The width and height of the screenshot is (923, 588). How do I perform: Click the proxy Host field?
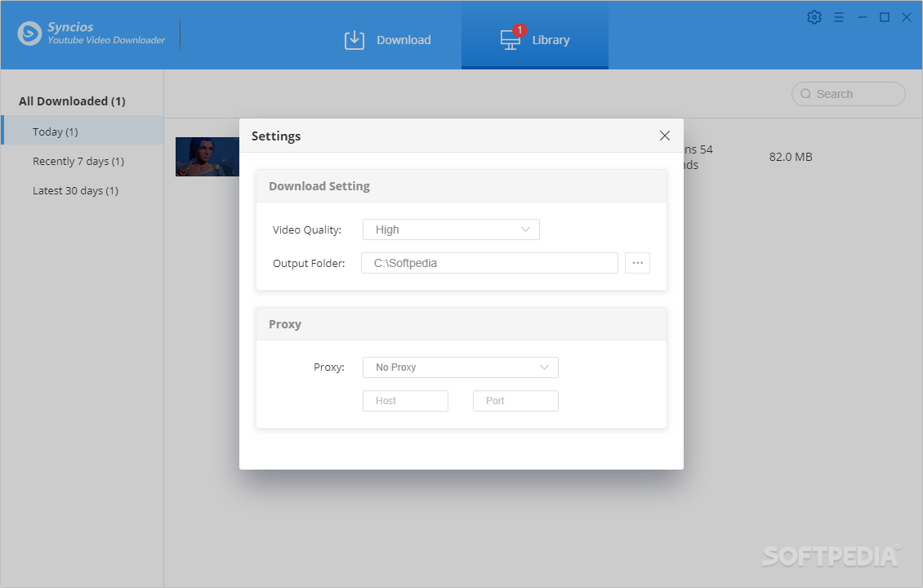point(406,401)
